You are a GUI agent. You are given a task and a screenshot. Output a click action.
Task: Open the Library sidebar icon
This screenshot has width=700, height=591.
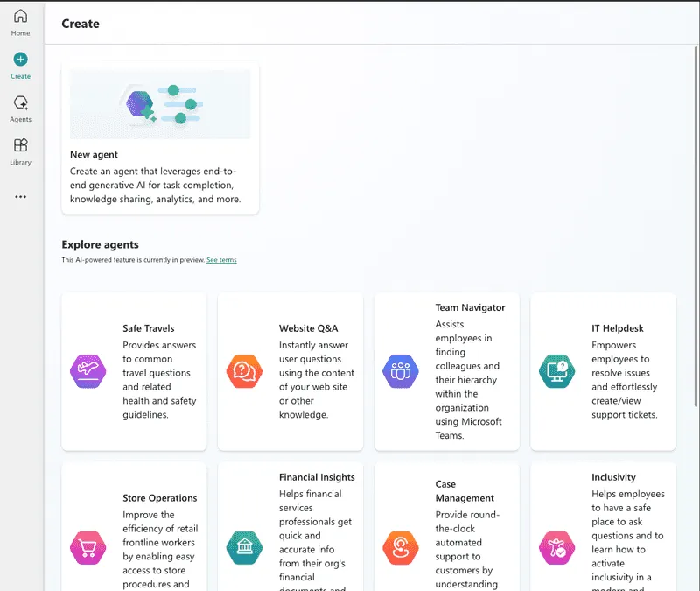coord(20,145)
